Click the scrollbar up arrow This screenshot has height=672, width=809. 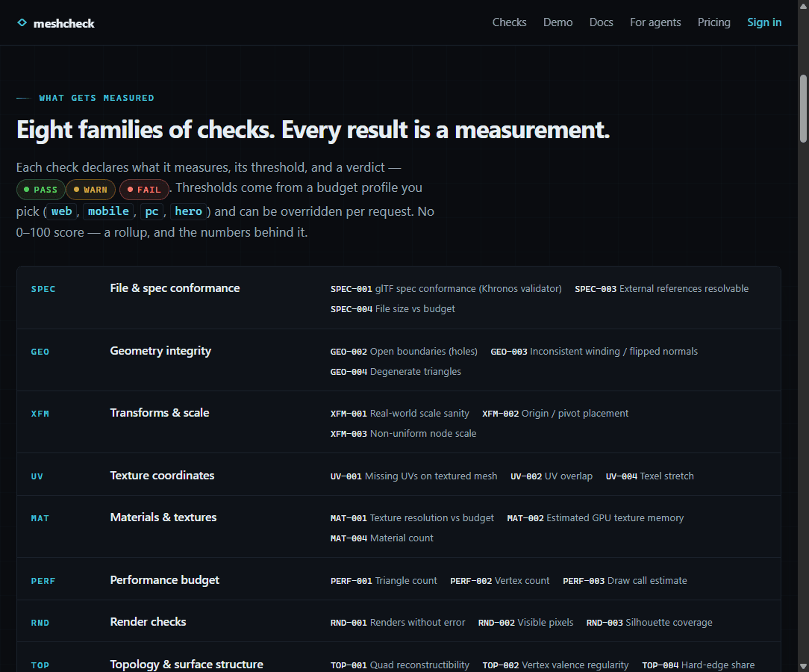coord(803,7)
